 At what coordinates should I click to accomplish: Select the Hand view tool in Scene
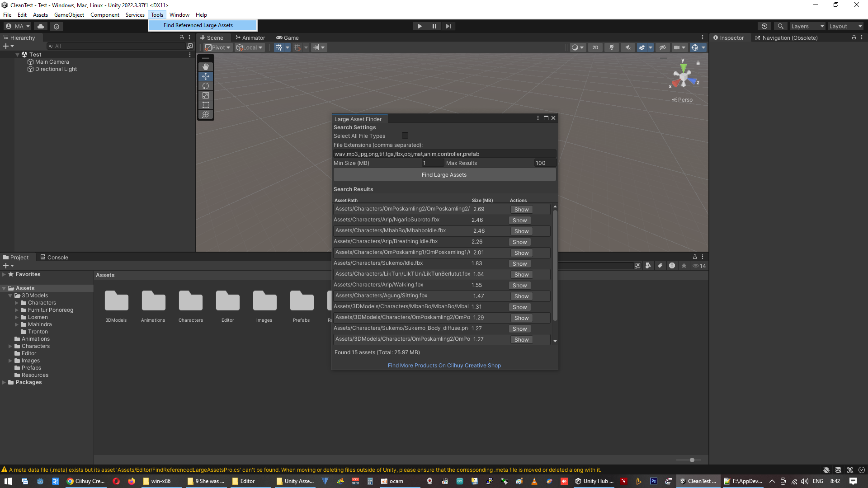206,67
